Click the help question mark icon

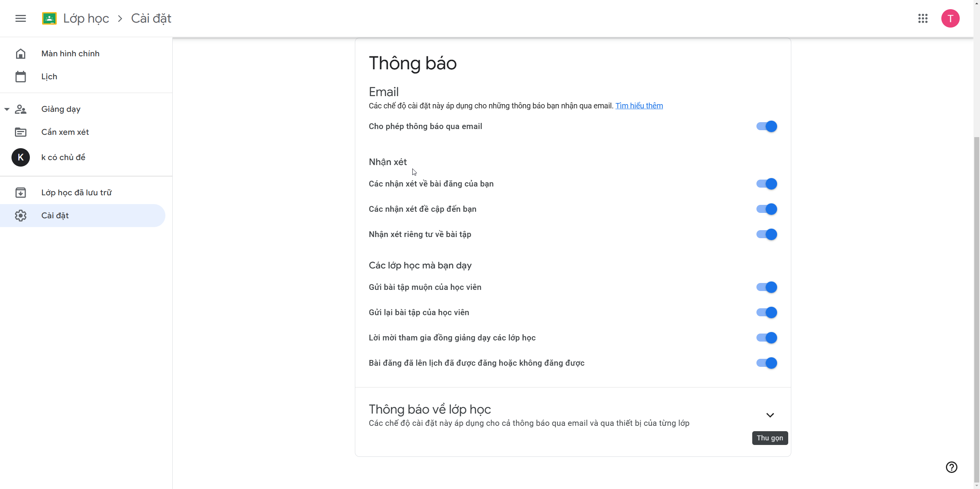(x=951, y=467)
